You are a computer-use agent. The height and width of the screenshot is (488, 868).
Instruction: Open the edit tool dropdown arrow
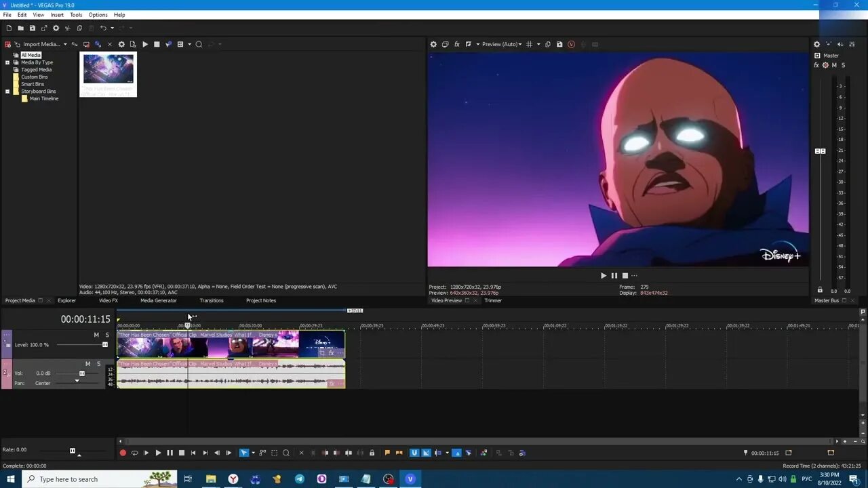253,453
